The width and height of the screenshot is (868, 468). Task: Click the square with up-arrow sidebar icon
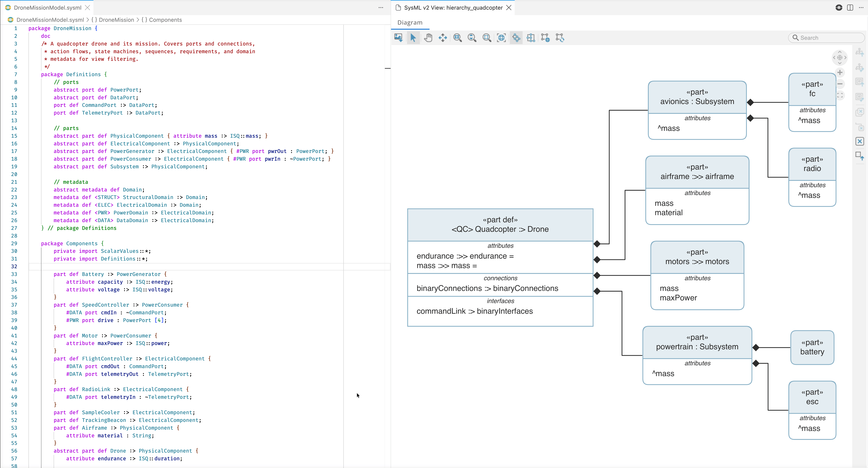pos(860,156)
